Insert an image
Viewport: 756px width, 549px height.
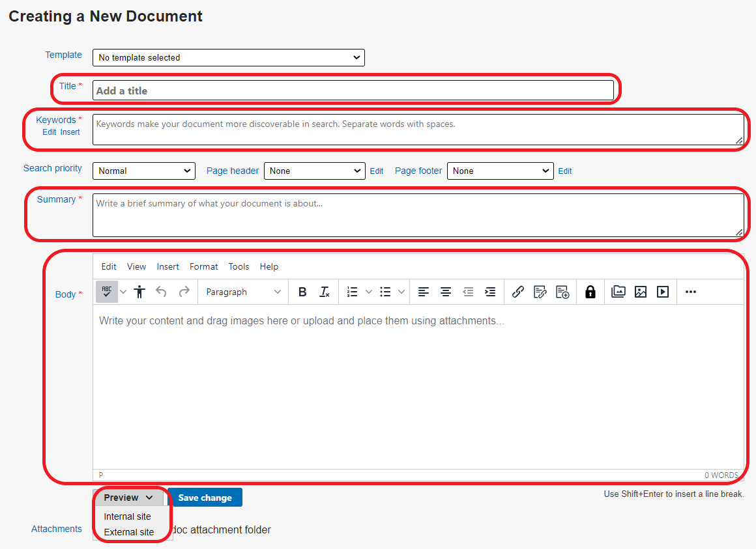click(x=640, y=292)
